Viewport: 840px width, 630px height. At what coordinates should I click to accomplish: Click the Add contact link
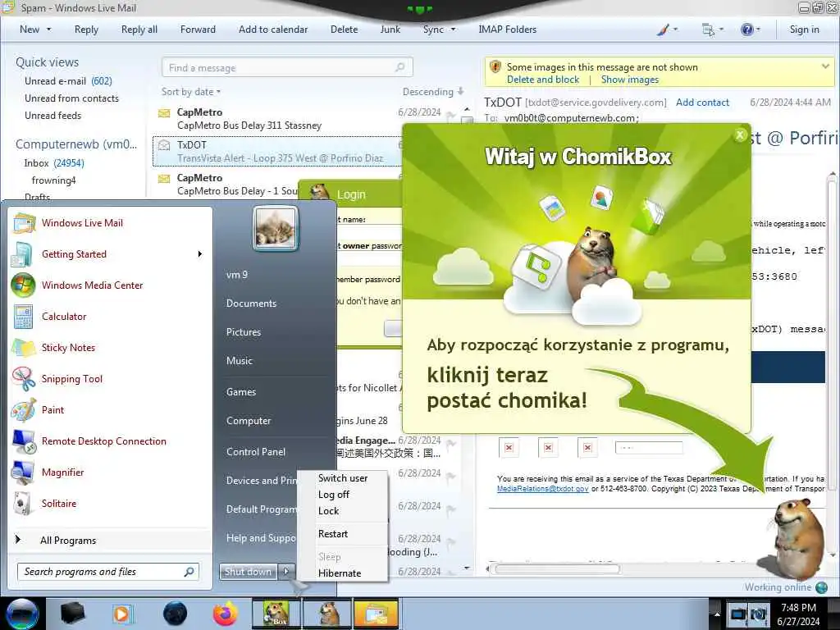click(702, 103)
